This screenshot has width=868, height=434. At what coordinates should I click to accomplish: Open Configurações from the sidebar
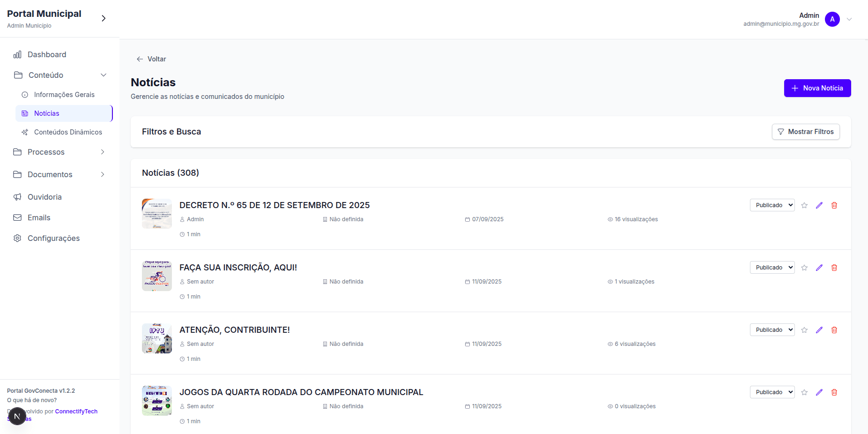tap(53, 238)
